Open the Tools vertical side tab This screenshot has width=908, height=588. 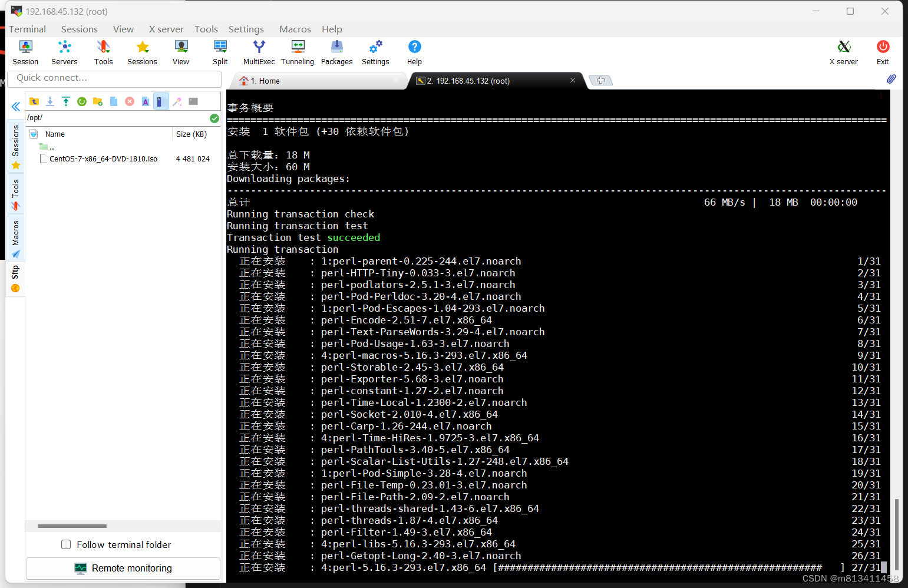16,196
